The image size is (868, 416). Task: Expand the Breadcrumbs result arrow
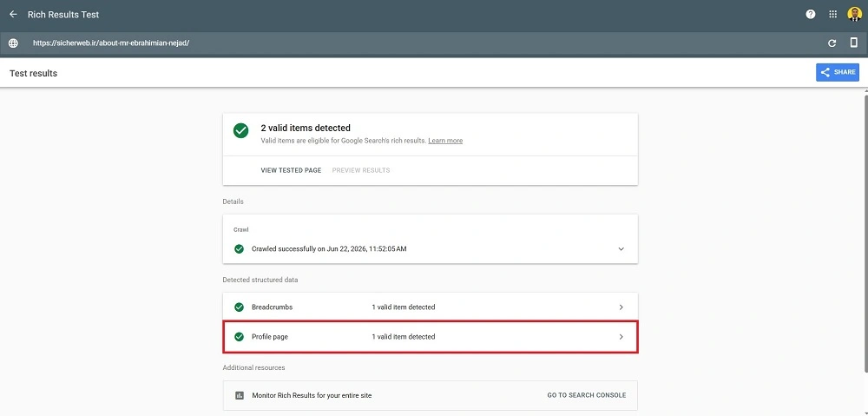tap(621, 307)
